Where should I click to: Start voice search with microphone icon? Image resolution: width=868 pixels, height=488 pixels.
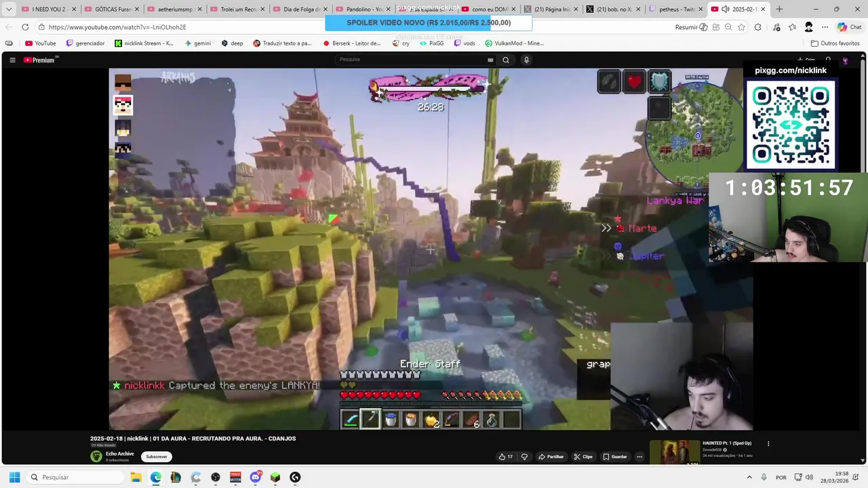pyautogui.click(x=526, y=60)
